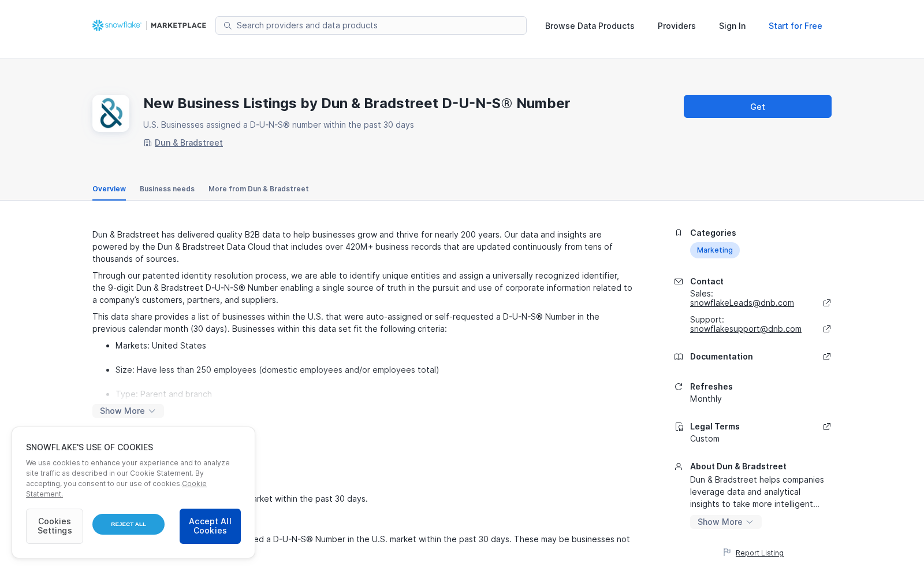Click the MARKETPLACE label in header
924x578 pixels.
pos(178,25)
